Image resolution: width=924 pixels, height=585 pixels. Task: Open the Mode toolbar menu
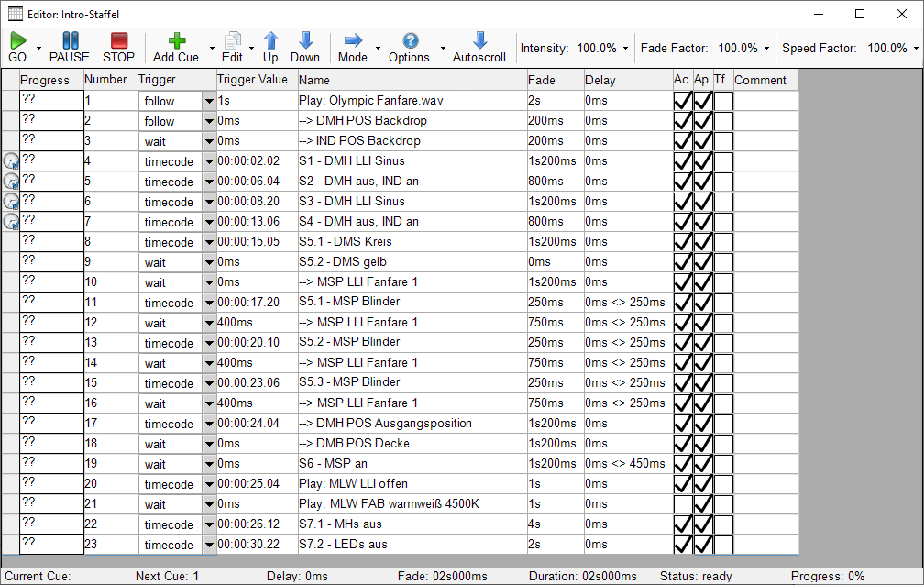[x=352, y=47]
